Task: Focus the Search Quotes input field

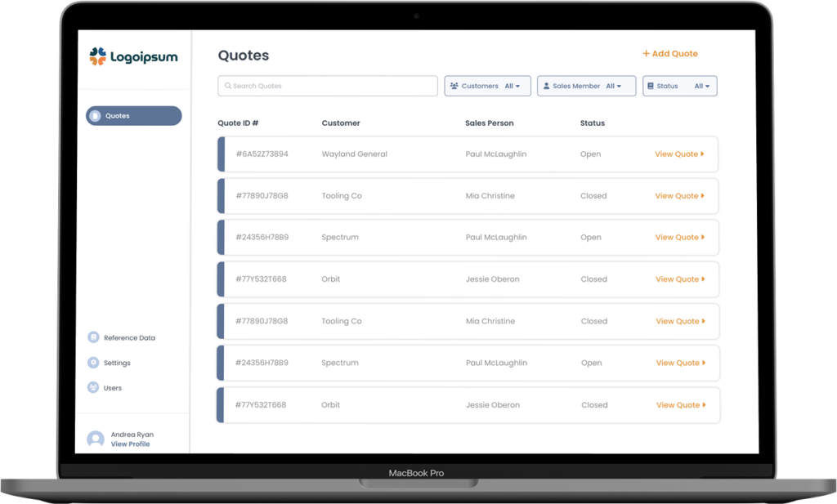Action: 331,86
